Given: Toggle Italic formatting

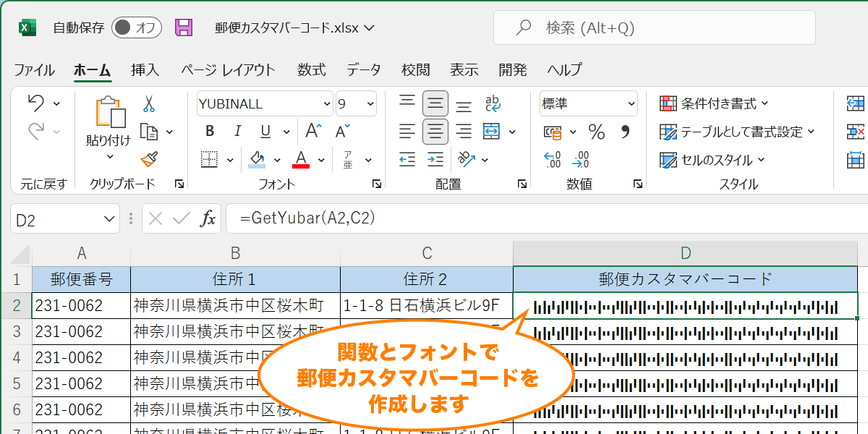Looking at the screenshot, I should pos(238,131).
